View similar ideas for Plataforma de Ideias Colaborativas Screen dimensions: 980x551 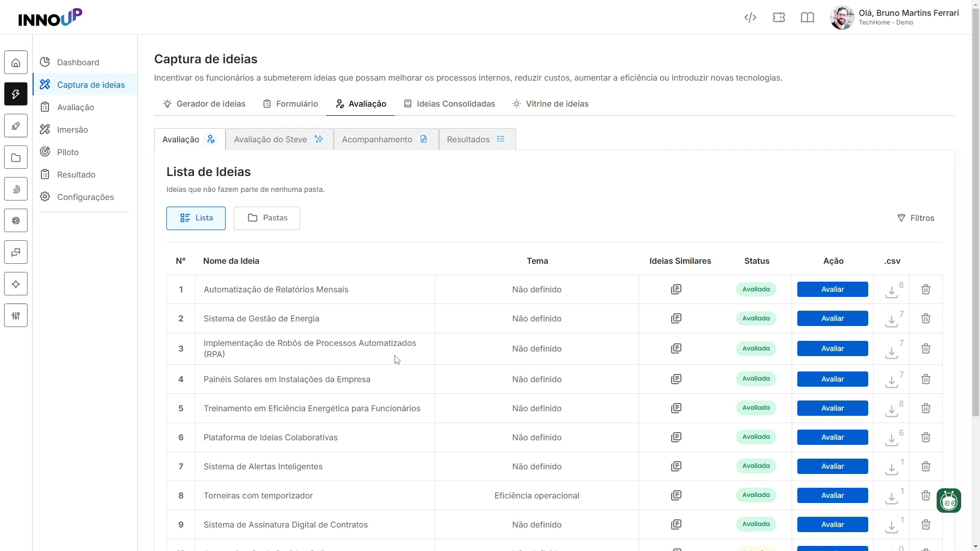click(676, 437)
